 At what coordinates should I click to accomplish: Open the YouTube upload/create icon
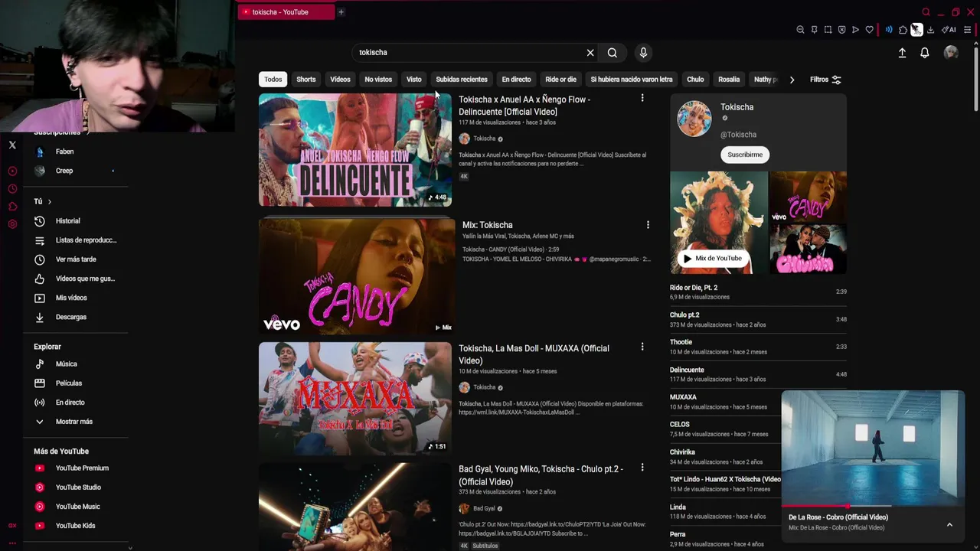tap(902, 53)
